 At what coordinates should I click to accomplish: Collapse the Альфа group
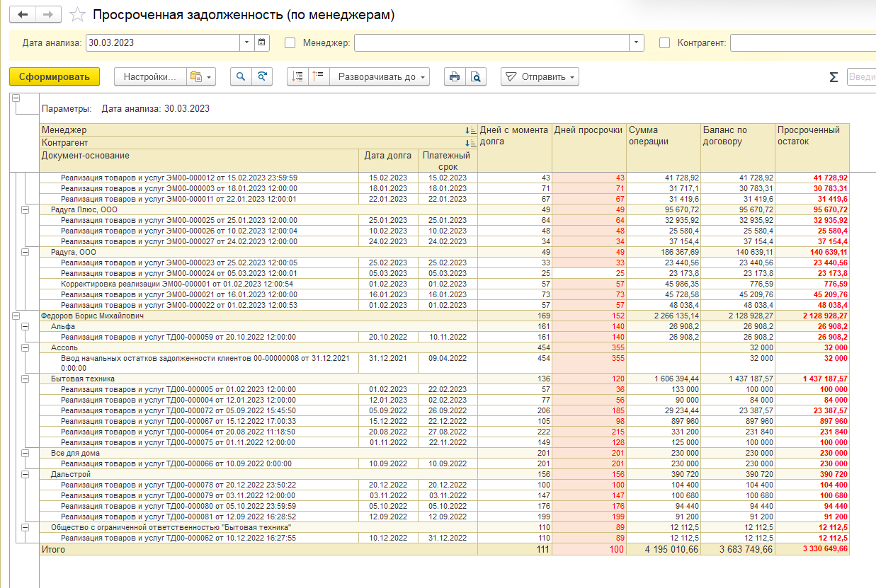26,327
